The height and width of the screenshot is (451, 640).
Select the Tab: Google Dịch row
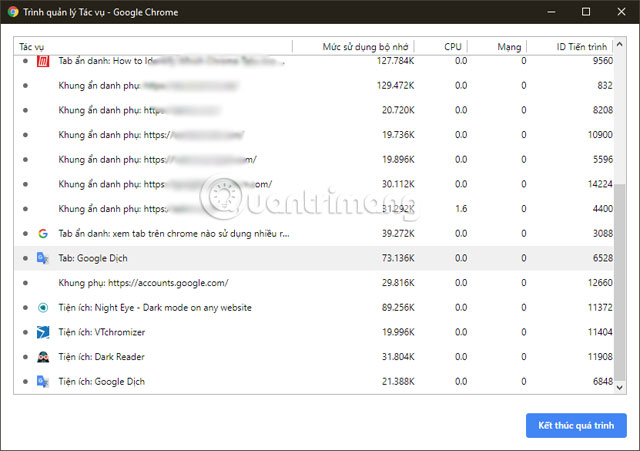tap(313, 258)
